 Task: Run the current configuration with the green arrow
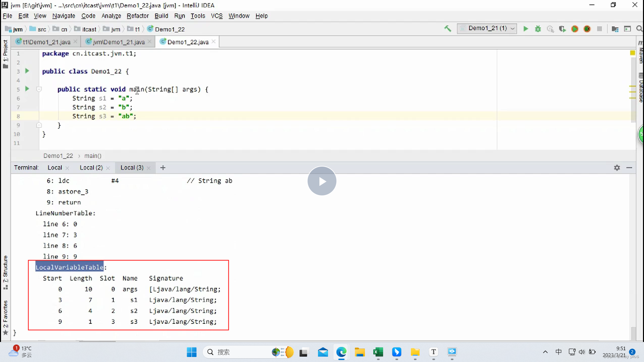click(526, 29)
